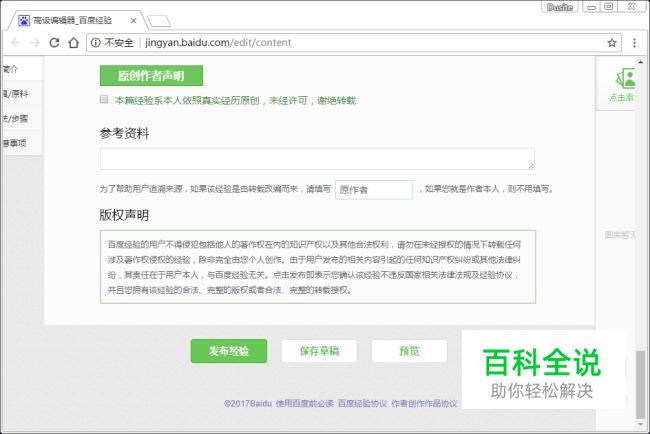
Task: Click the textarea resize grip corner
Action: (x=531, y=166)
